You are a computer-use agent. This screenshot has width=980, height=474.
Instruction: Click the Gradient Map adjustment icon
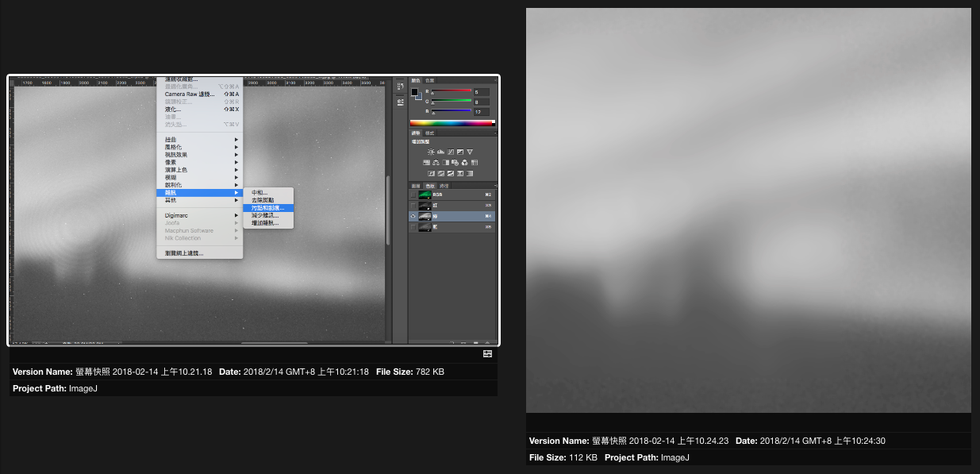coord(470,173)
